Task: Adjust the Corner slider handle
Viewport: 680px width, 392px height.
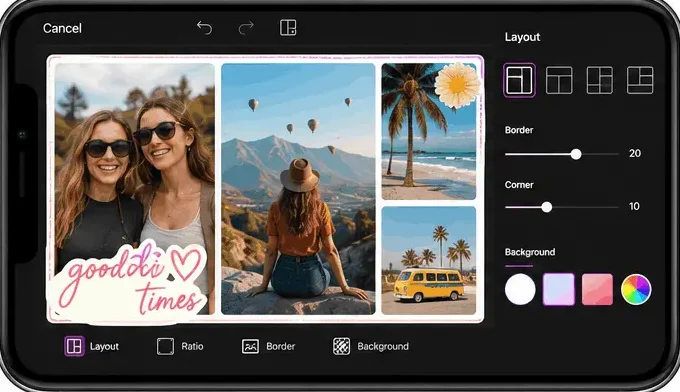Action: [547, 207]
